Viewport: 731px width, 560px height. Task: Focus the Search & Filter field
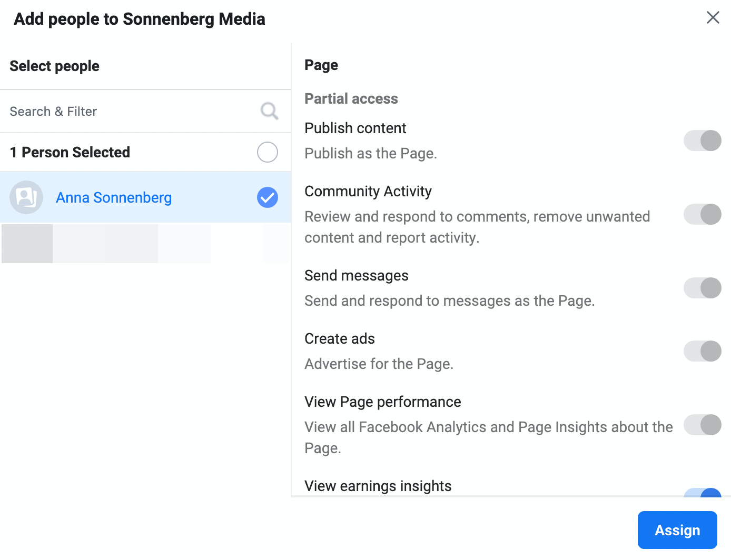145,111
